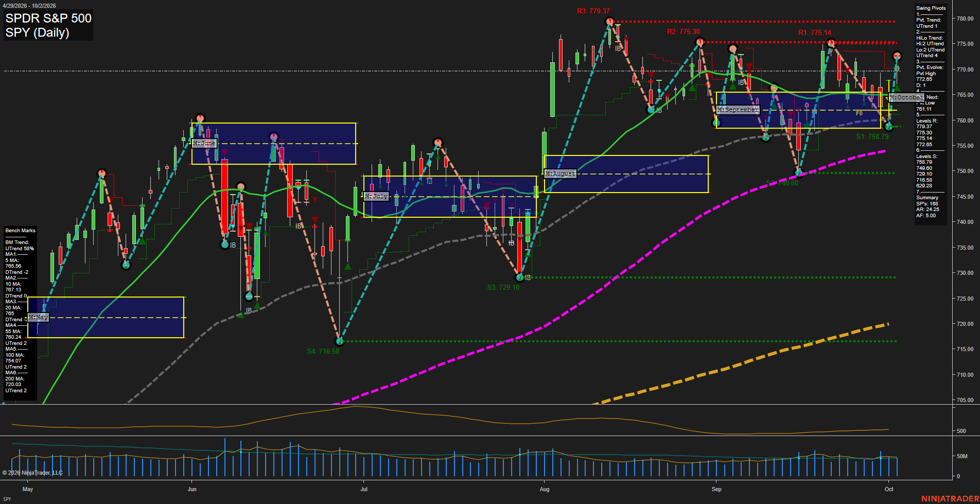
Task: Click the 780.00 price axis label
Action: (x=965, y=19)
